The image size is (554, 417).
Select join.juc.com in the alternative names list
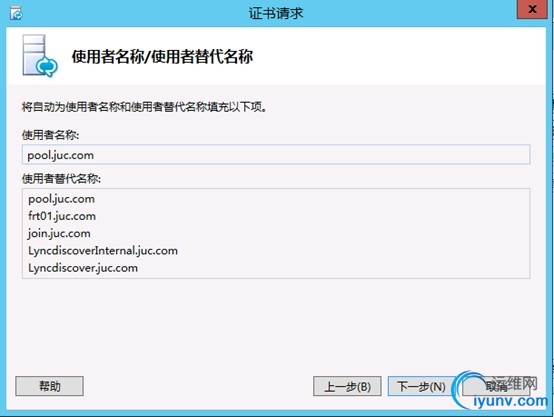(59, 233)
